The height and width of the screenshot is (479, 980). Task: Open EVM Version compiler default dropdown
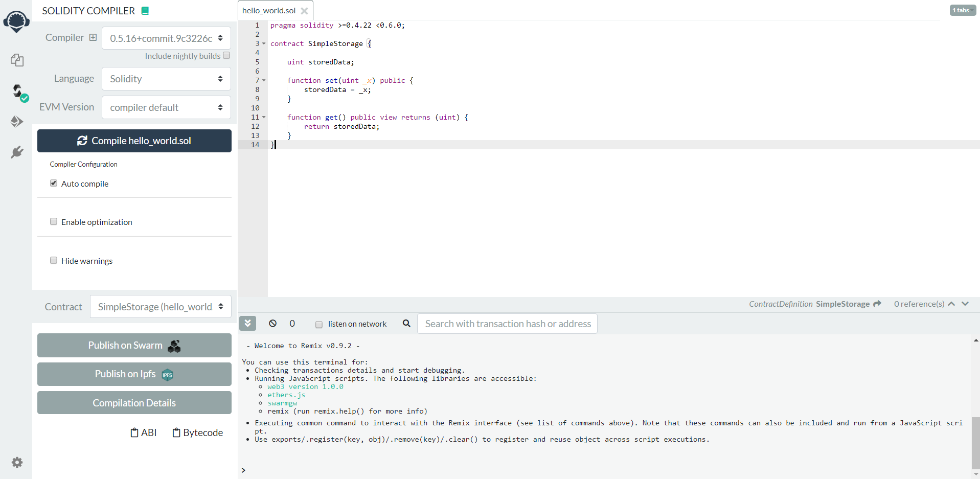[166, 107]
